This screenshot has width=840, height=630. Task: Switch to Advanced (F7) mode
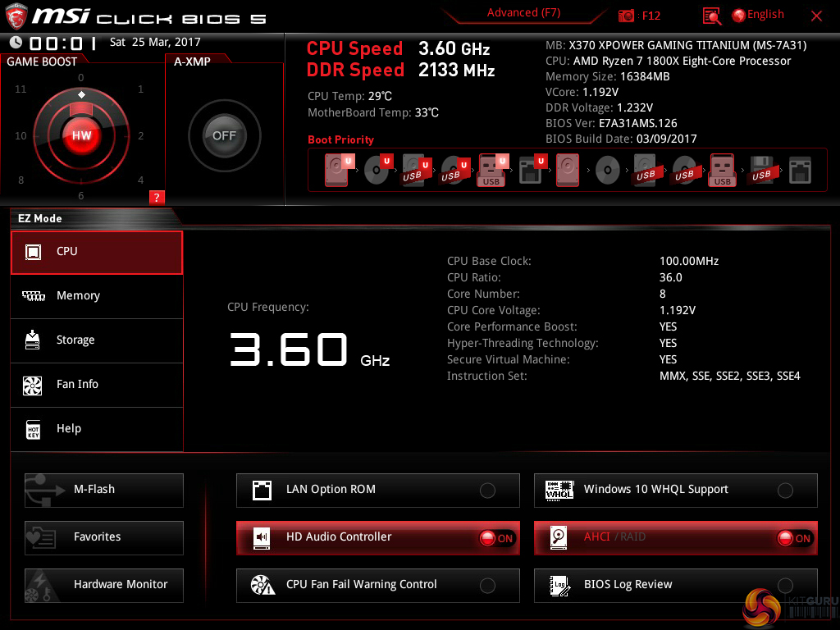coord(523,13)
